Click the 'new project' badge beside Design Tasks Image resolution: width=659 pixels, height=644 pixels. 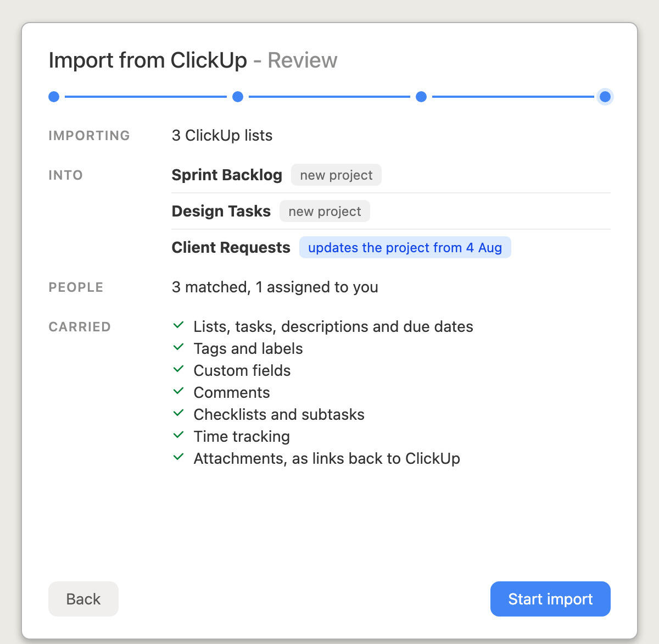[325, 211]
